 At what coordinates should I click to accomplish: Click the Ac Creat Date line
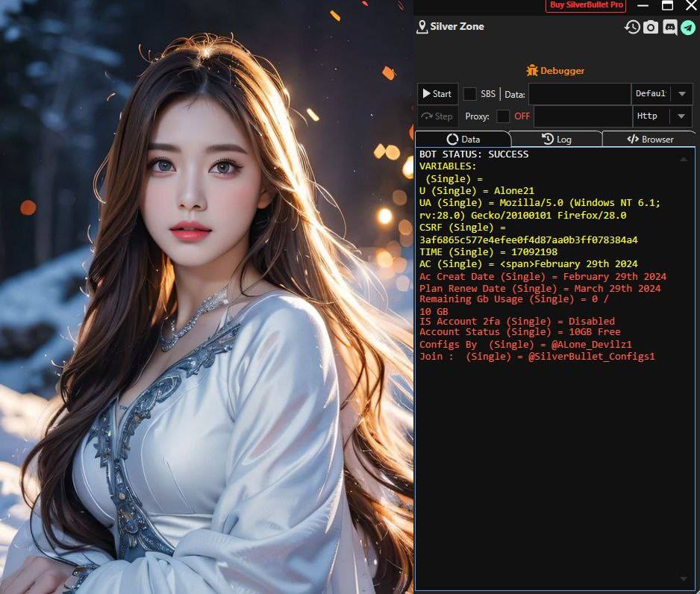click(543, 276)
